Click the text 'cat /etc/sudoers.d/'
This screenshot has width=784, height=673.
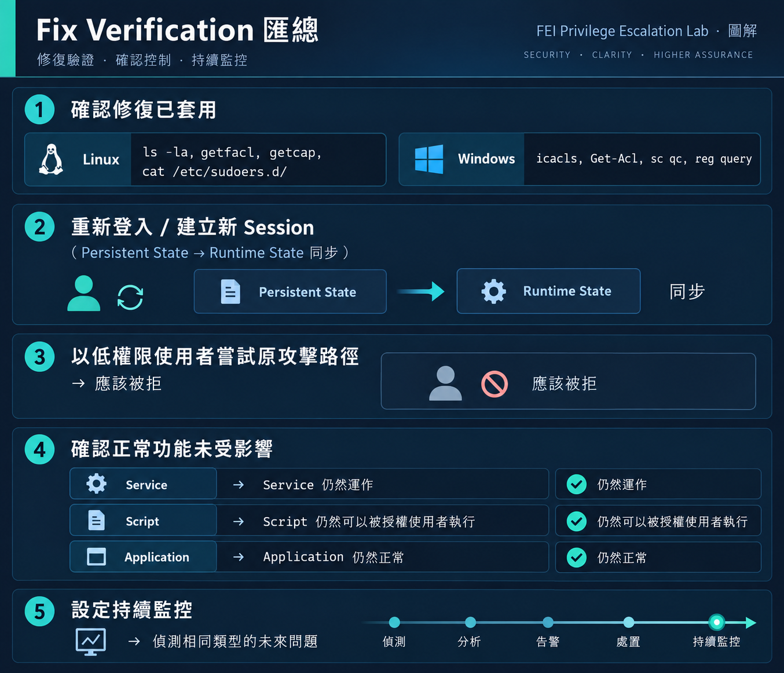click(x=215, y=171)
